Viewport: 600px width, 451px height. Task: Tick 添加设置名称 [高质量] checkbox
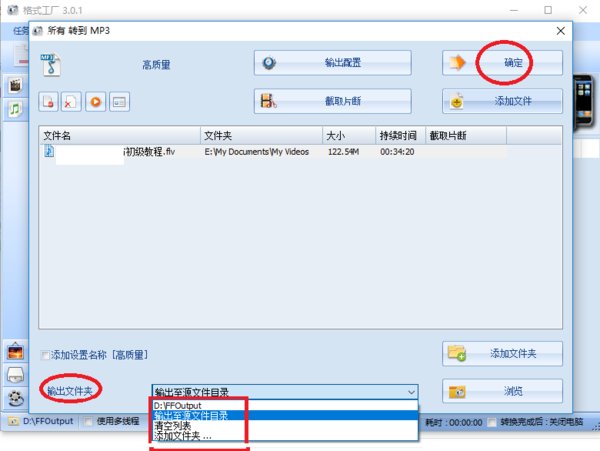pyautogui.click(x=45, y=355)
